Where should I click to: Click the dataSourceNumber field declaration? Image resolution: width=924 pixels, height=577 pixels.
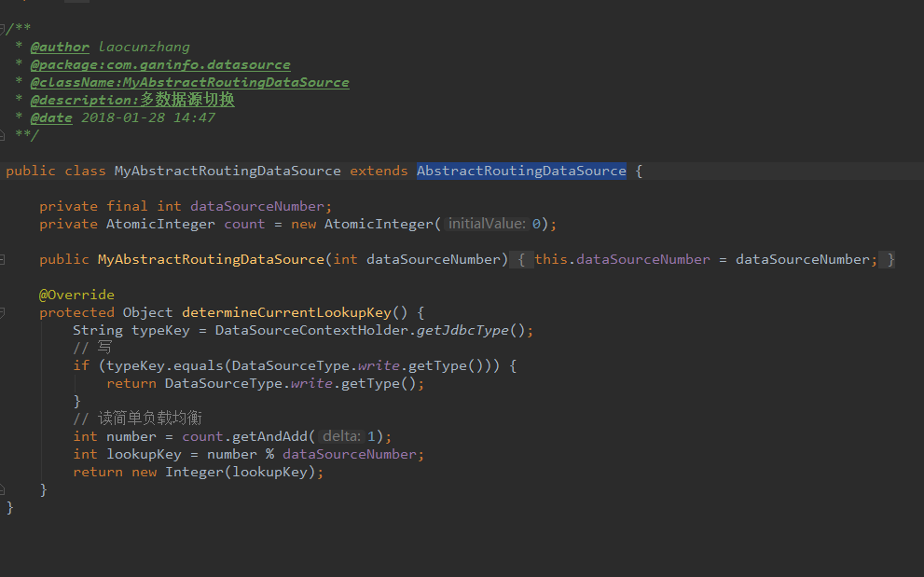(257, 206)
